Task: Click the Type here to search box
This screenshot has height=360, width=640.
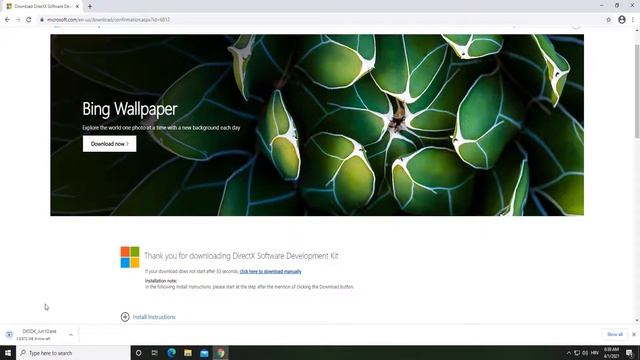Action: click(x=73, y=353)
